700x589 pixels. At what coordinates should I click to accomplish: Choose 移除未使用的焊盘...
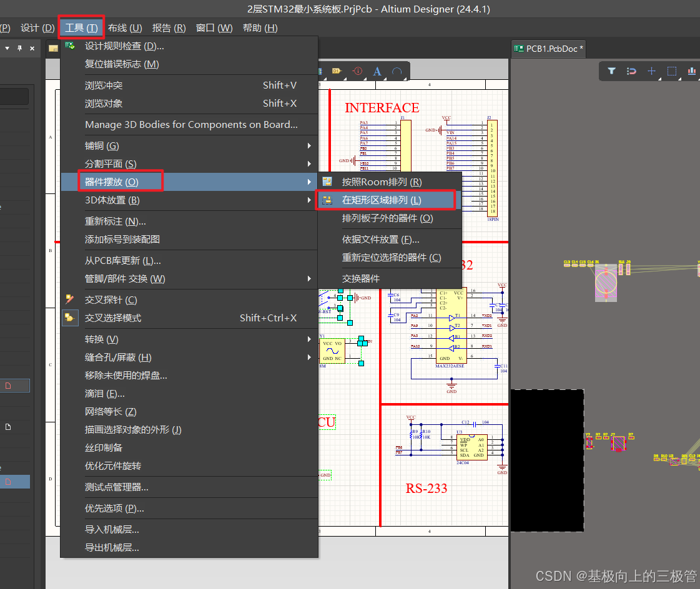coord(189,375)
